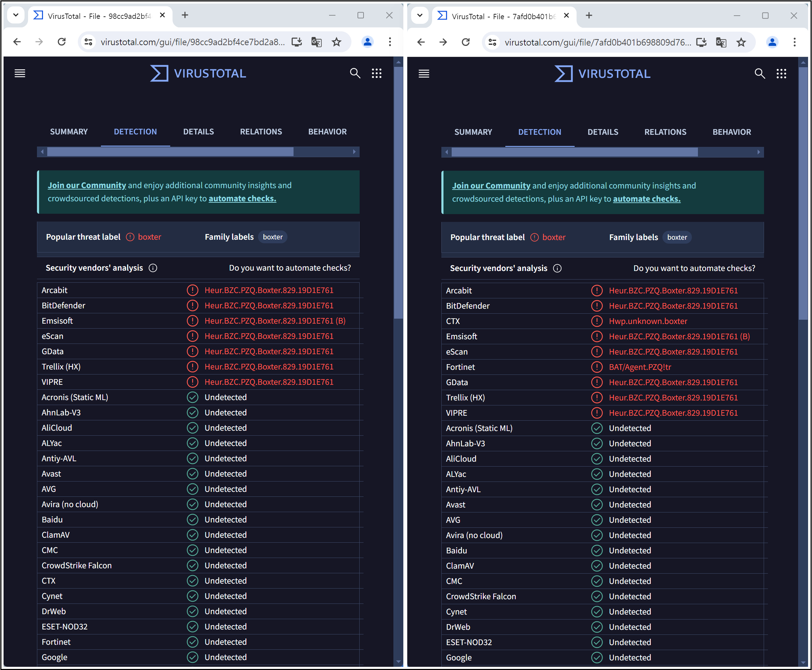Expand tab search dropdown in left browser
The height and width of the screenshot is (670, 812).
click(x=16, y=15)
